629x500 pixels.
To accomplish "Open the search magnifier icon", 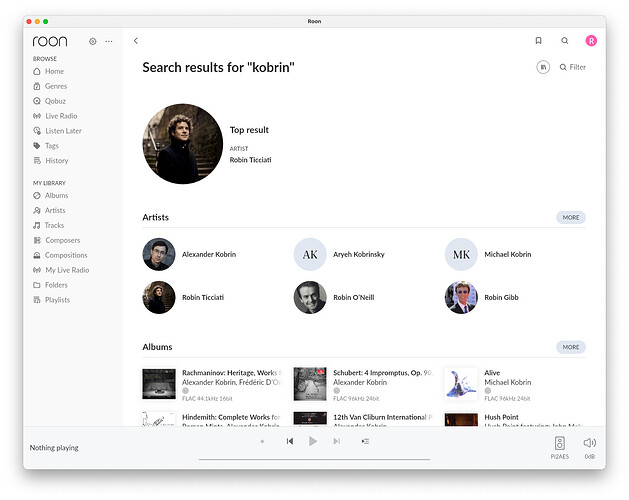I will [565, 41].
